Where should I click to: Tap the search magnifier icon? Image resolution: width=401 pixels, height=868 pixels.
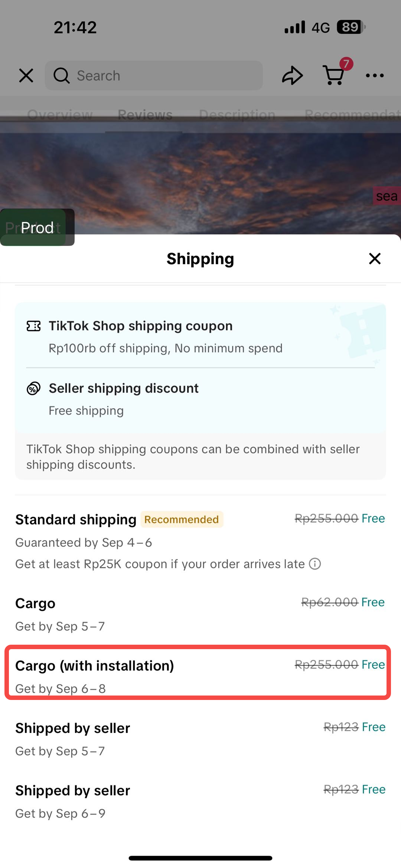(x=61, y=75)
